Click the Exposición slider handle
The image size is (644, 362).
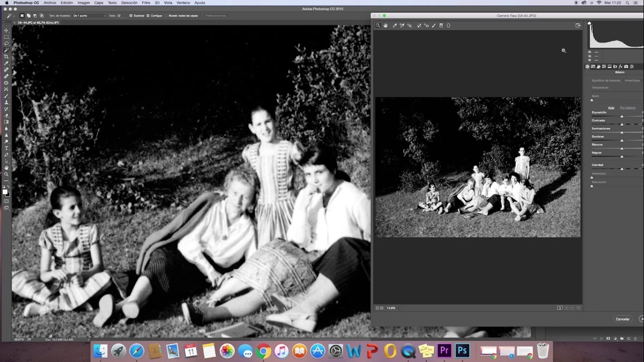[622, 116]
